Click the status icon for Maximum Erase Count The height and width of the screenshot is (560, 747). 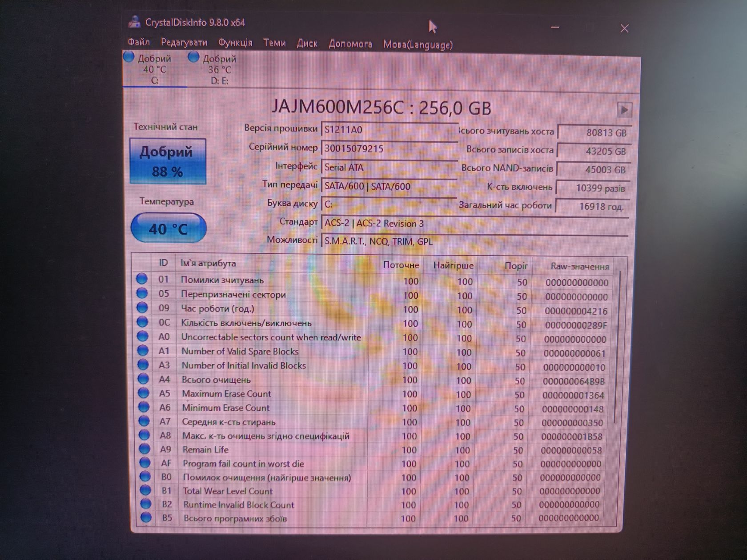[143, 392]
